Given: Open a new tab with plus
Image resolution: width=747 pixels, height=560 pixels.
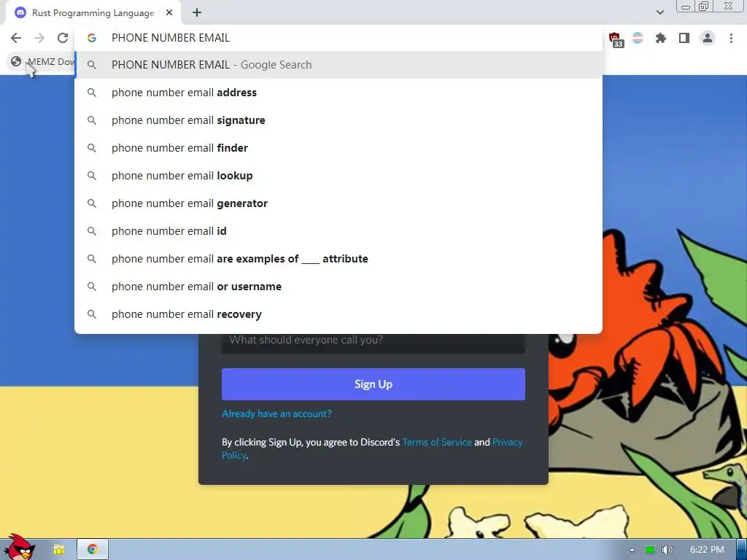Looking at the screenshot, I should click(x=197, y=13).
